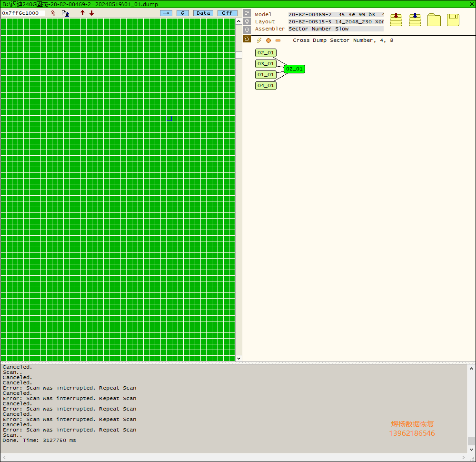The image size is (476, 462).
Task: Remove element with orange minus icon
Action: (278, 40)
